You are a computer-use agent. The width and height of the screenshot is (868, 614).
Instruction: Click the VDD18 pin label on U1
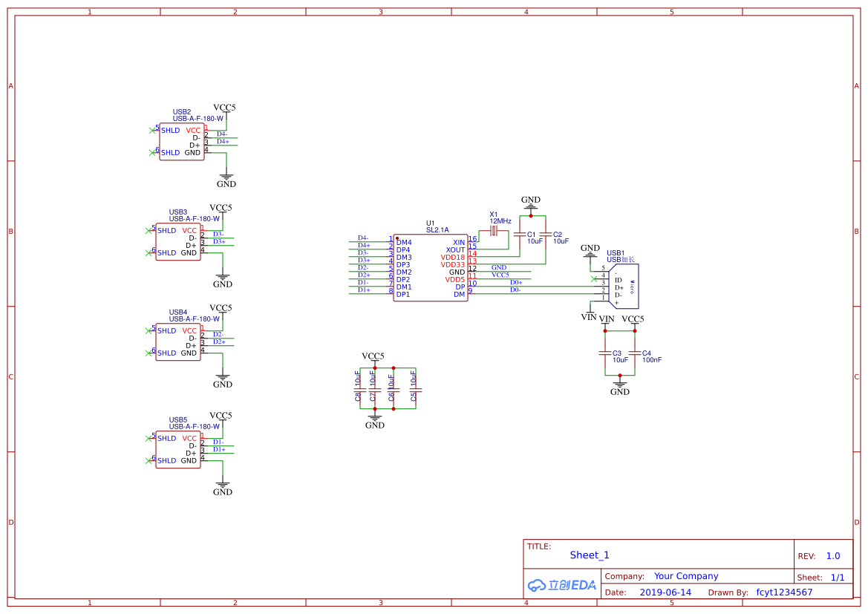pos(453,258)
